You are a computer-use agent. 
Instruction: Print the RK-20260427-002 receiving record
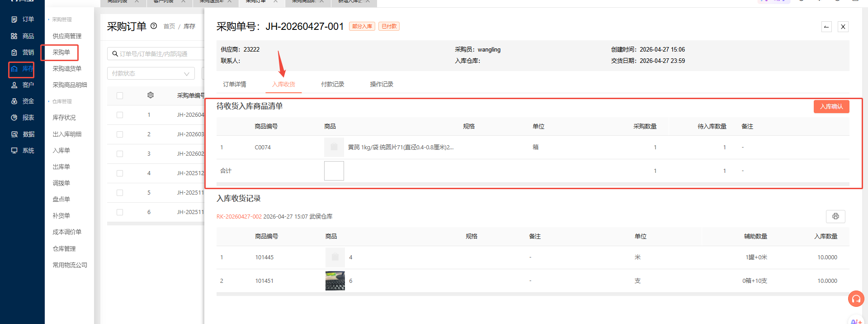coord(835,216)
